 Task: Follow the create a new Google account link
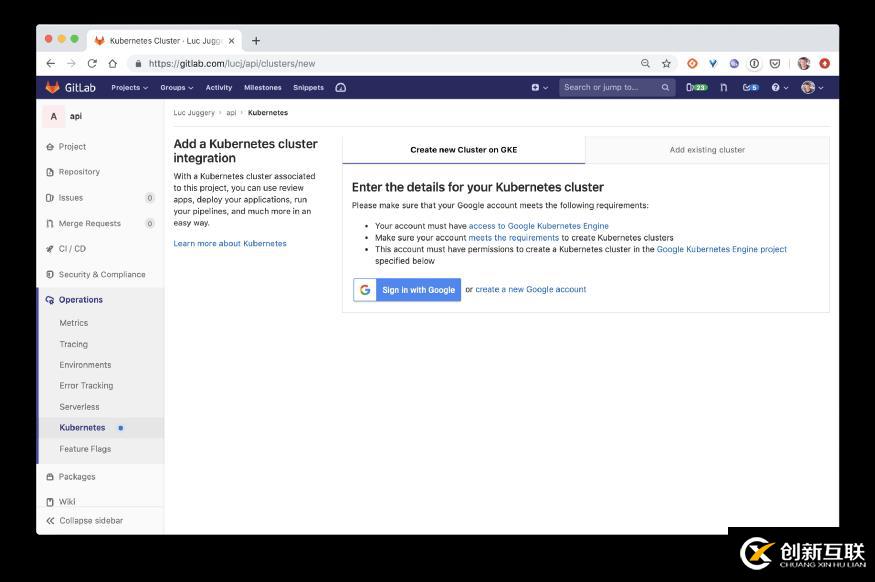click(531, 290)
